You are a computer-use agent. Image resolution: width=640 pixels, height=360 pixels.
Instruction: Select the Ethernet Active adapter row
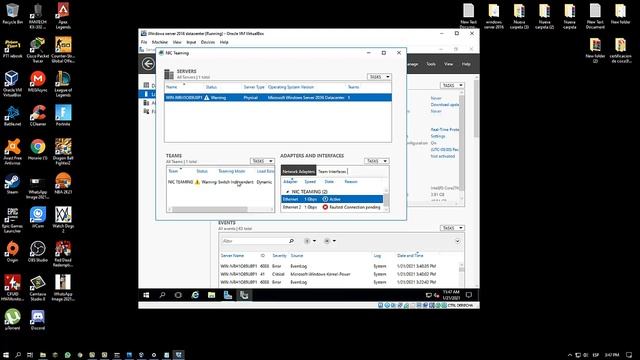[x=332, y=199]
